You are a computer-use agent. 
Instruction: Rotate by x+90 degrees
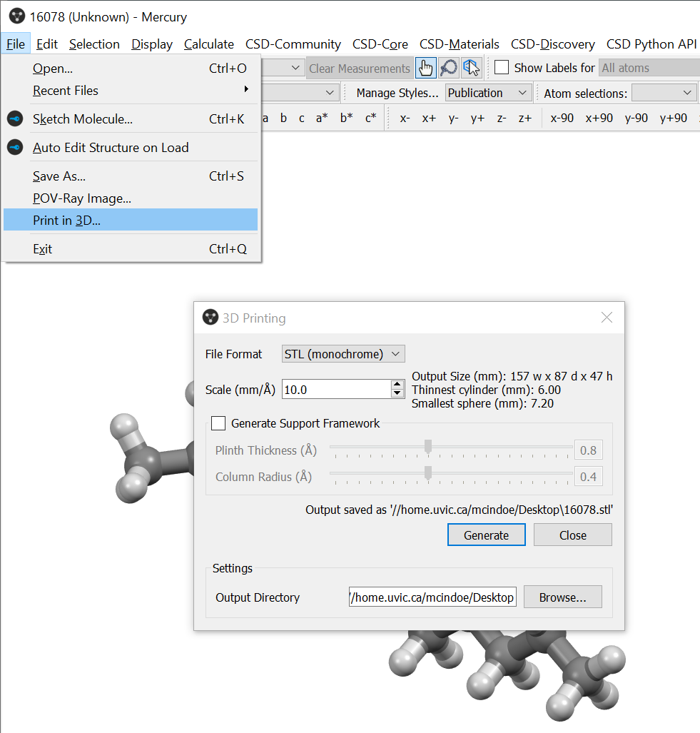click(599, 118)
